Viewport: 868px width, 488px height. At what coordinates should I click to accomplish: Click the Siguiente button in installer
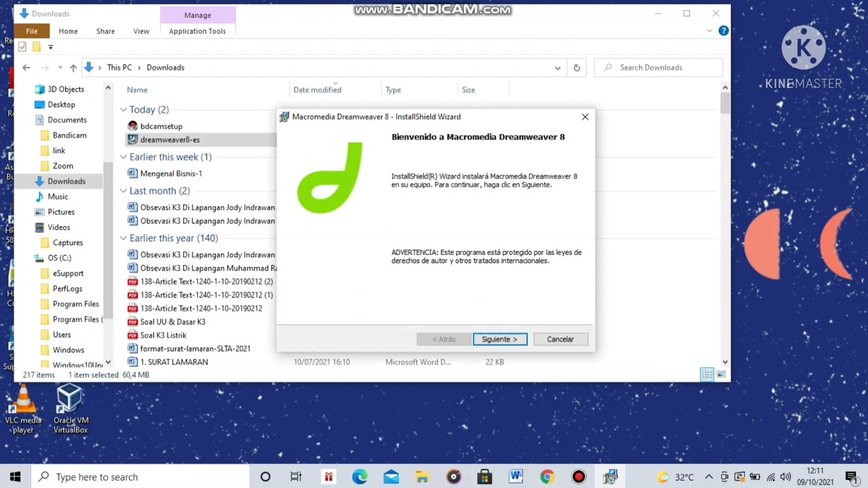tap(500, 339)
